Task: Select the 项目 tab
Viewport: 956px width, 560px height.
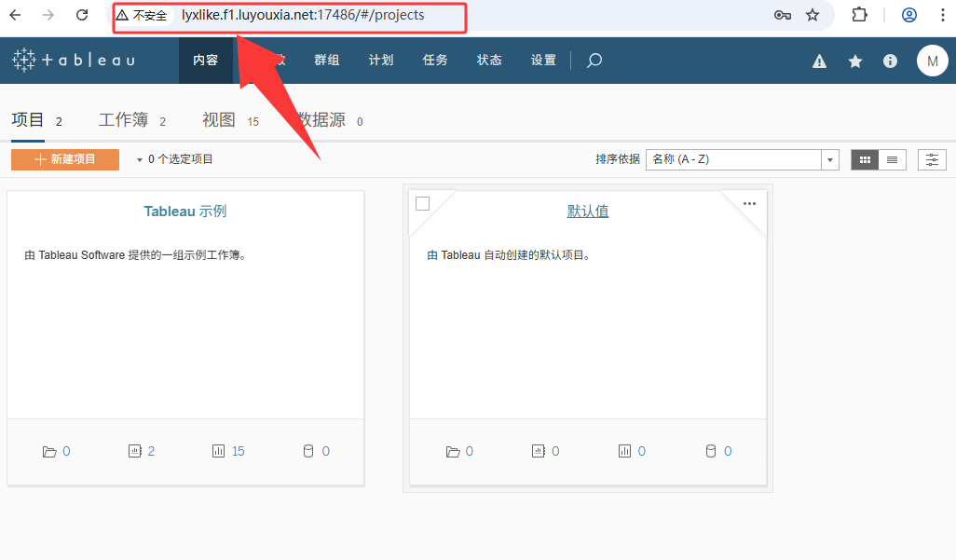Action: pyautogui.click(x=36, y=120)
